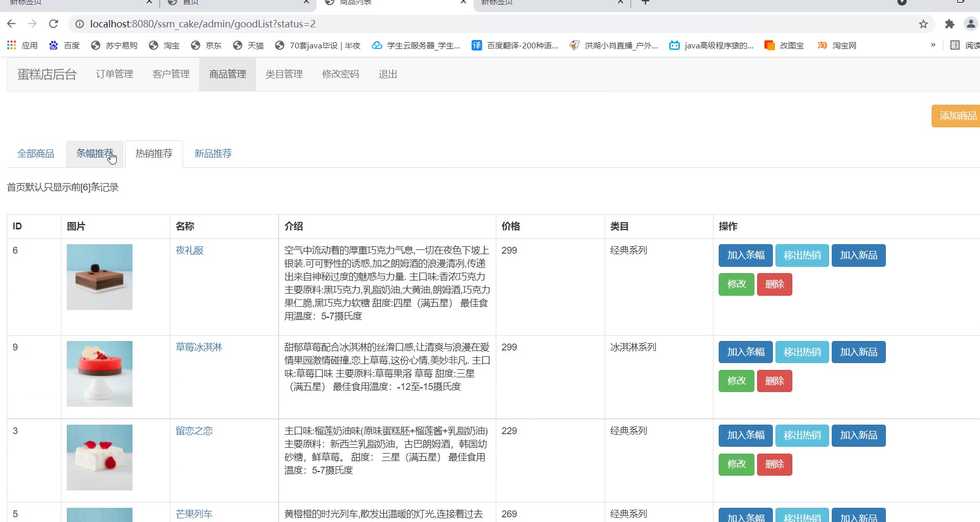Screen dimensions: 980x522
Task: Bookmark this page with the star icon
Action: (x=923, y=24)
